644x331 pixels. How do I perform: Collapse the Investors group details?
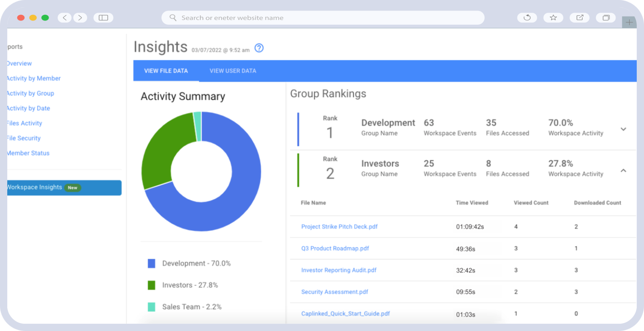pos(623,171)
